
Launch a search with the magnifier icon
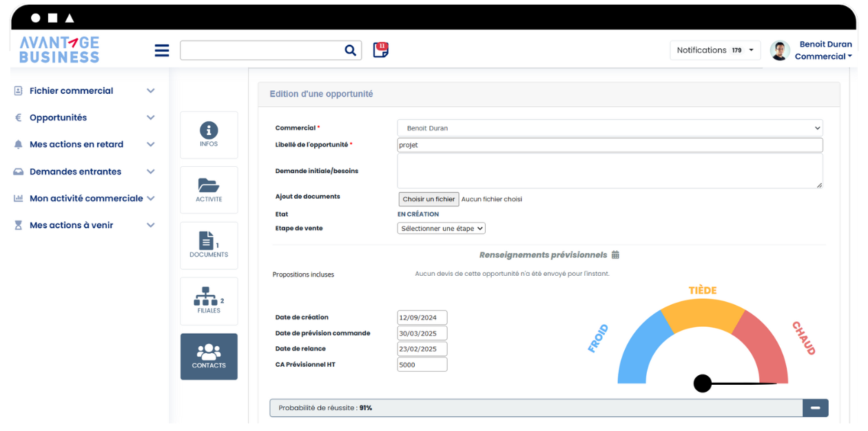click(x=351, y=50)
